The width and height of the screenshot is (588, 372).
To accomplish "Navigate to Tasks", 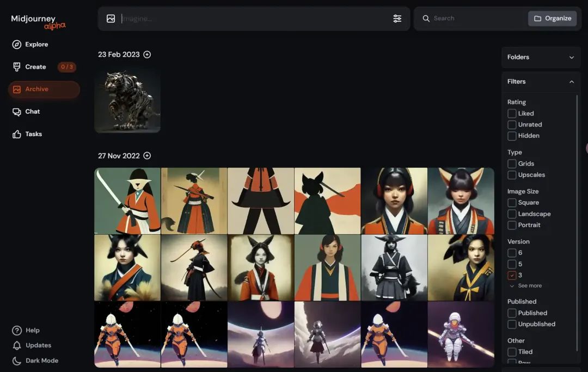I will [x=33, y=134].
